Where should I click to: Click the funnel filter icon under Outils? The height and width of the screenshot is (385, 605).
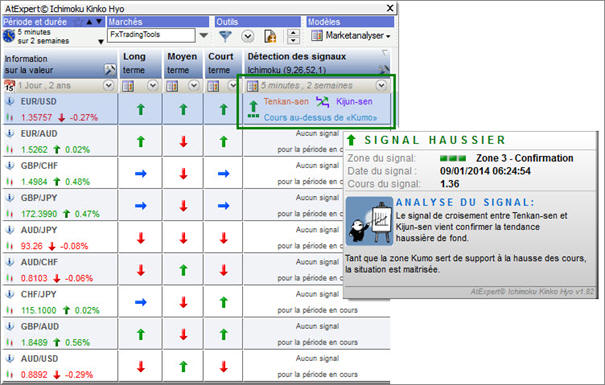pyautogui.click(x=225, y=36)
